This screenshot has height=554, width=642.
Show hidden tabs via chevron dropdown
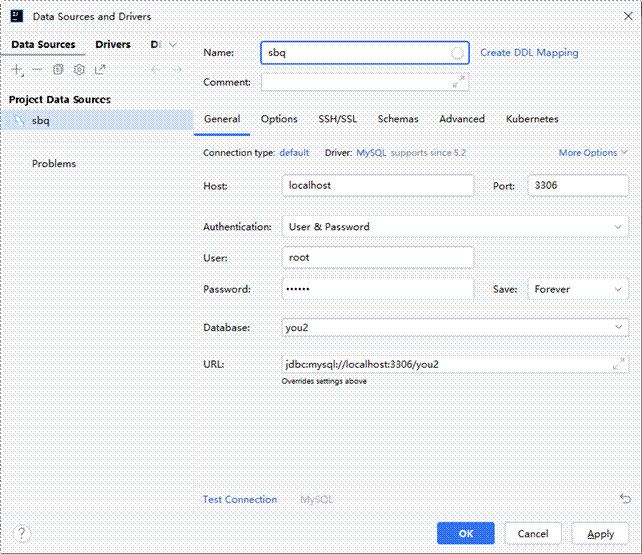pyautogui.click(x=173, y=44)
